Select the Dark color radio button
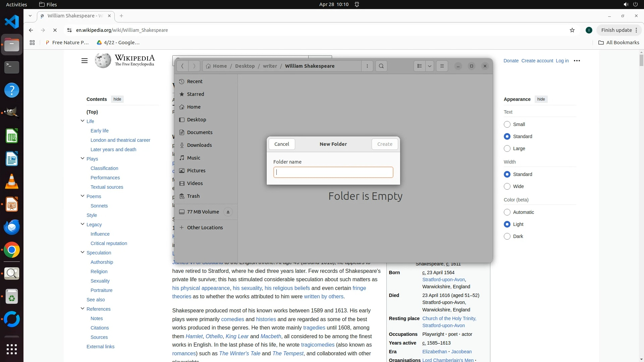 (x=507, y=236)
